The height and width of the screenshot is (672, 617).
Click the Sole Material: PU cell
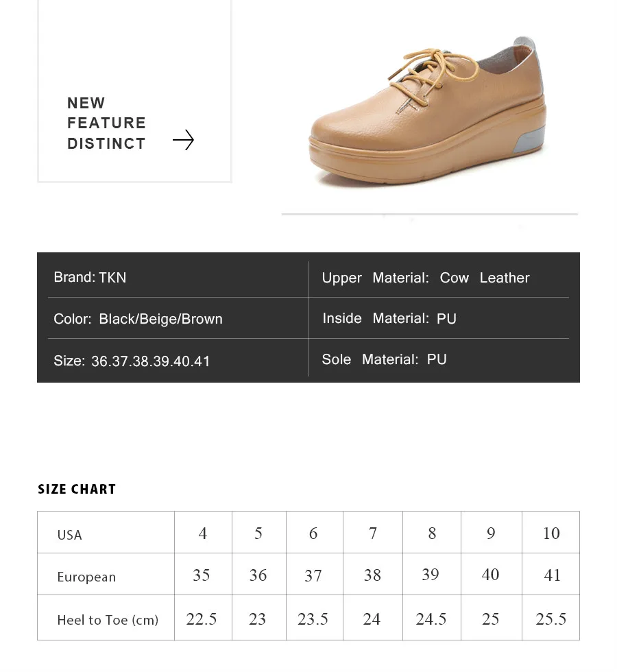(x=439, y=359)
